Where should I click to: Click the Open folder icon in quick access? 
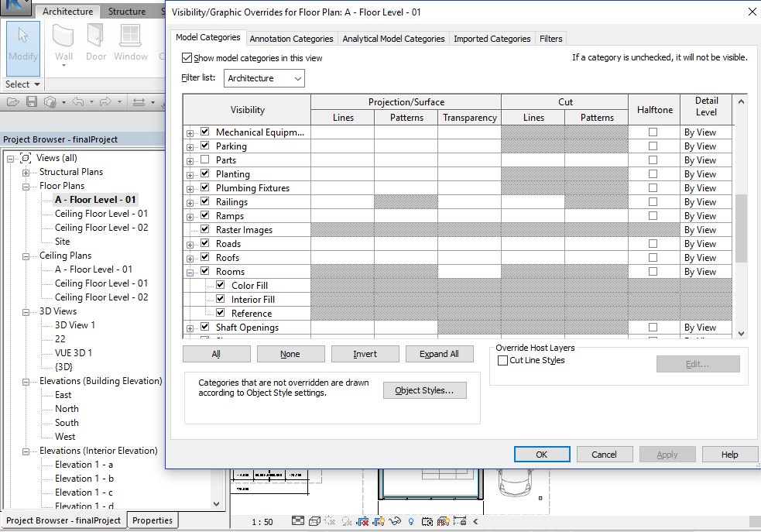[x=13, y=102]
